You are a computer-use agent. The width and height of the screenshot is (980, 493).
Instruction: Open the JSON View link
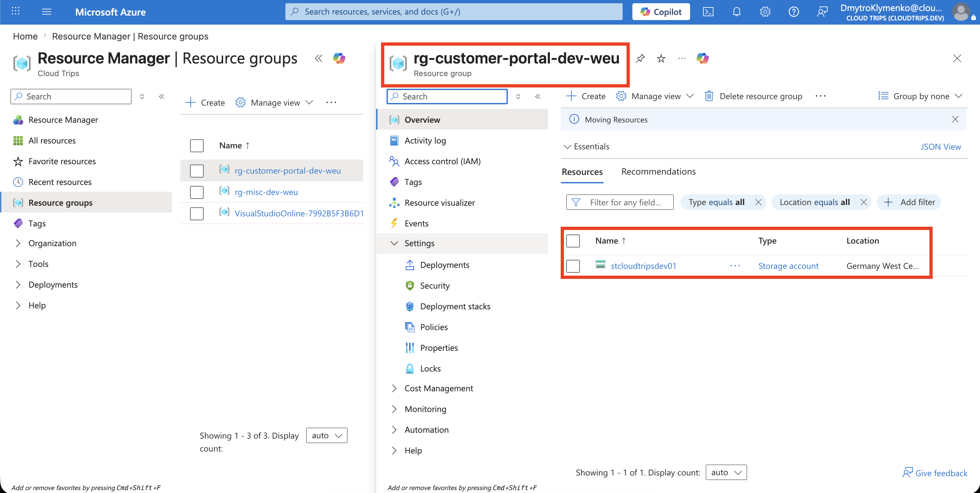pos(940,147)
